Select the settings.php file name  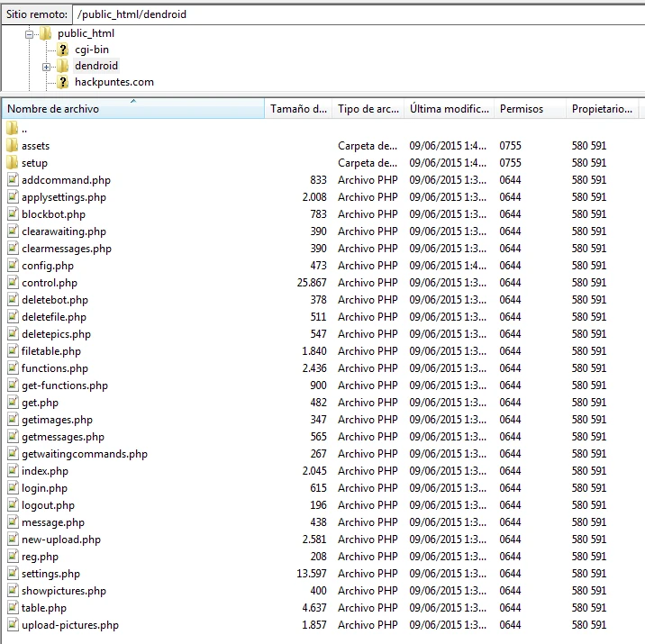(50, 574)
